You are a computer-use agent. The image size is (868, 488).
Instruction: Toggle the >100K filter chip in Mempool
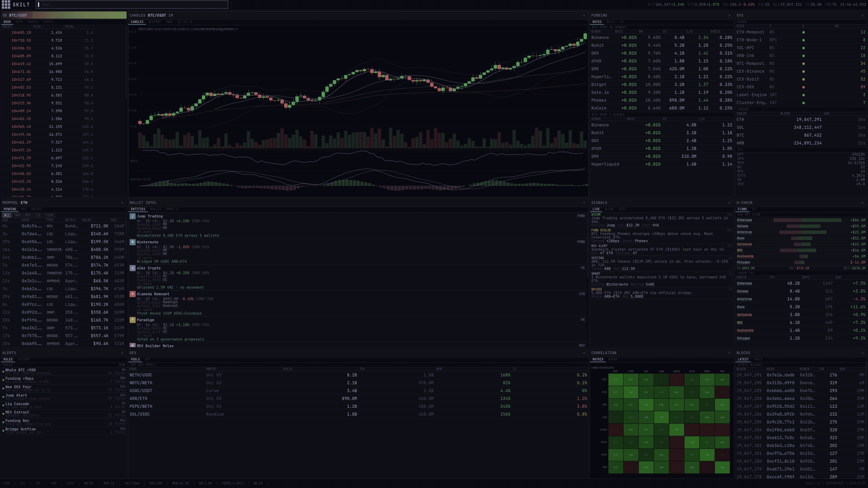pos(49,215)
